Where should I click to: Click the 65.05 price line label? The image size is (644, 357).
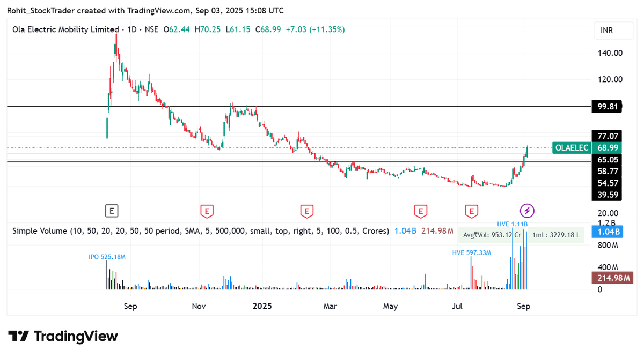tap(607, 160)
